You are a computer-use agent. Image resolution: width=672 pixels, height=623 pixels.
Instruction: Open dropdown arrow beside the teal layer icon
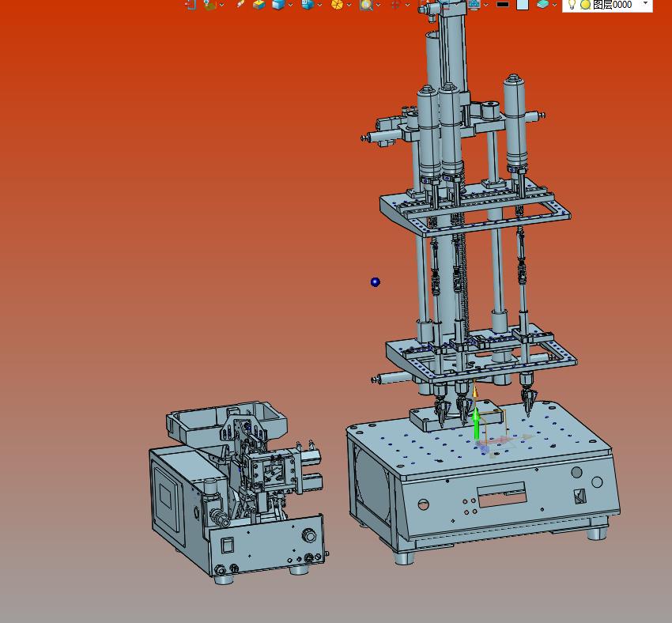(554, 5)
